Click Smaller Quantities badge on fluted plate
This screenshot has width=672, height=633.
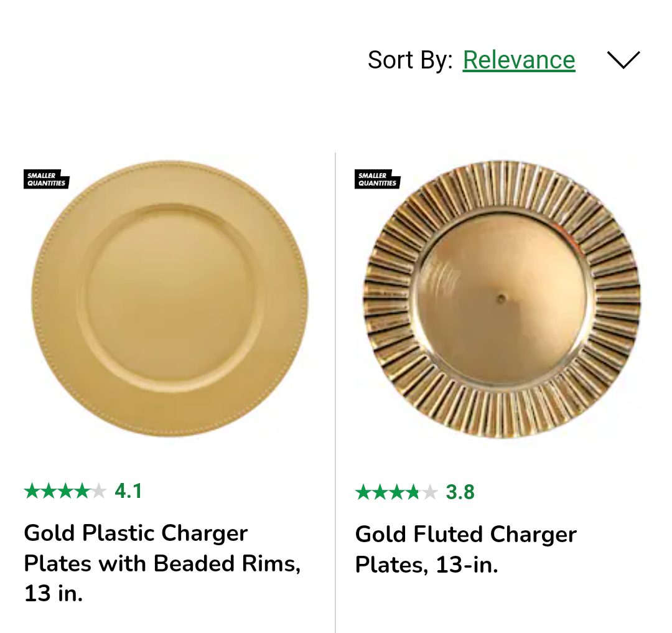(377, 180)
